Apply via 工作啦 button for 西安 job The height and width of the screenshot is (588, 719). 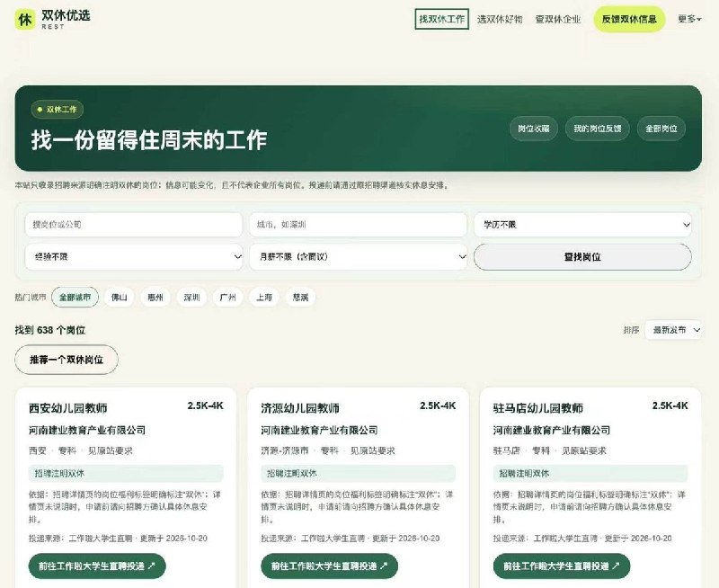97,566
